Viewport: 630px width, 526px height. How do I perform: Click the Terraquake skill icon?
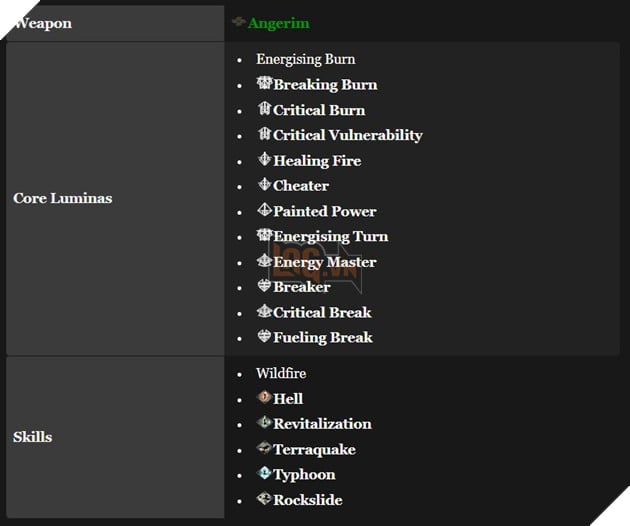coord(264,449)
